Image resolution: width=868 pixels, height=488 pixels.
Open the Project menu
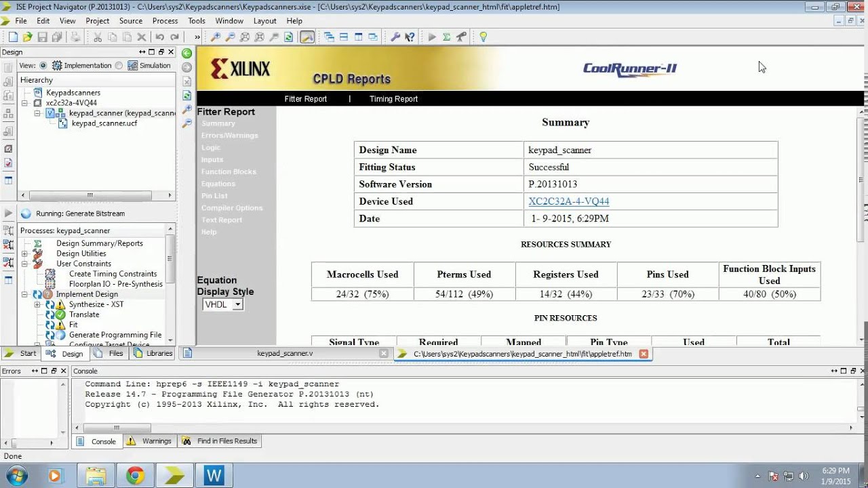[98, 21]
